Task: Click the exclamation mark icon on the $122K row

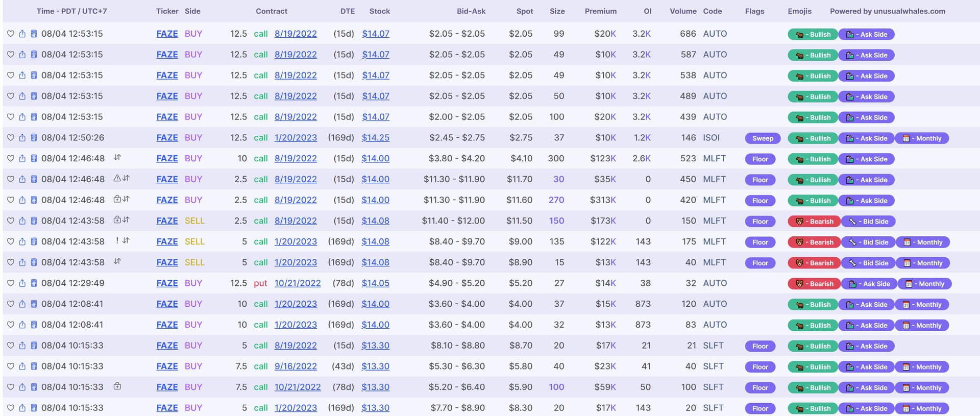Action: 117,240
